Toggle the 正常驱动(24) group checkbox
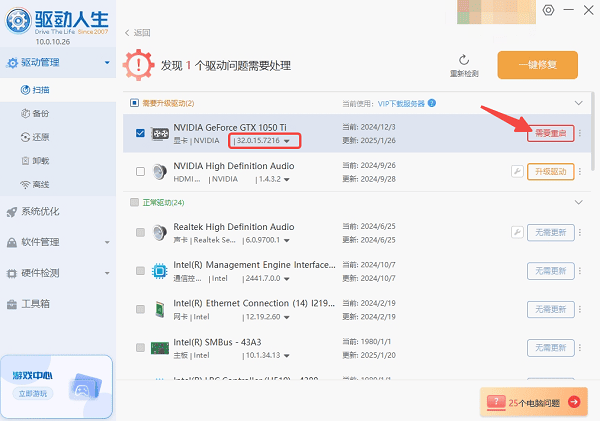This screenshot has height=421, width=600. (134, 202)
